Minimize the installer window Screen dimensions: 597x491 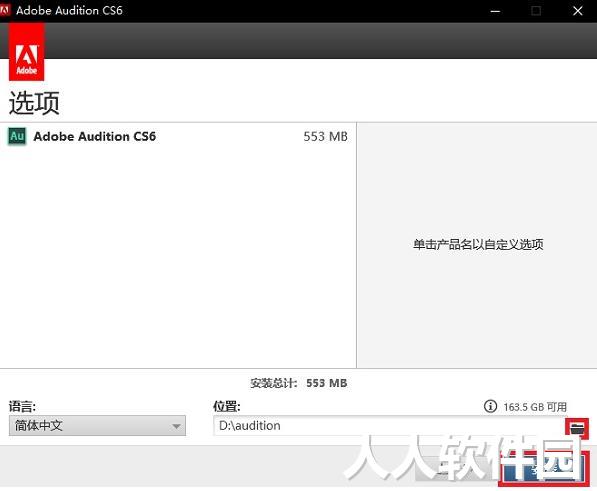495,11
